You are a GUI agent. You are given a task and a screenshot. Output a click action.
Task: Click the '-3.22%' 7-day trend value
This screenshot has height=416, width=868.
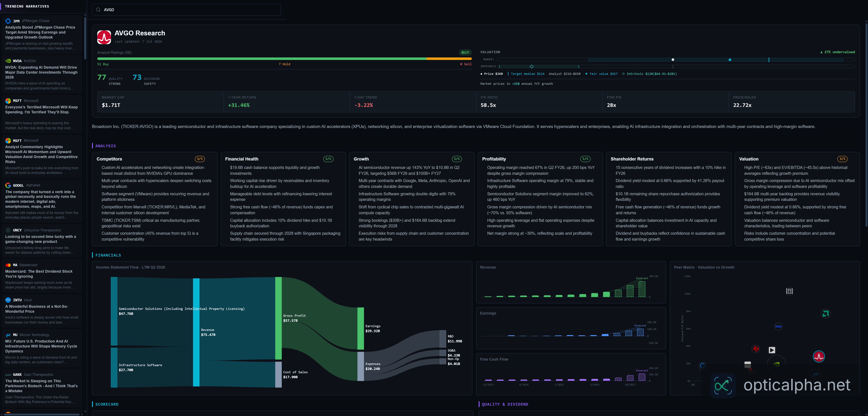364,105
